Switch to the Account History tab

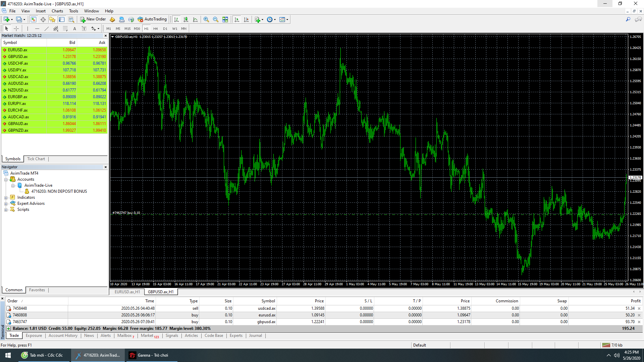tap(63, 336)
